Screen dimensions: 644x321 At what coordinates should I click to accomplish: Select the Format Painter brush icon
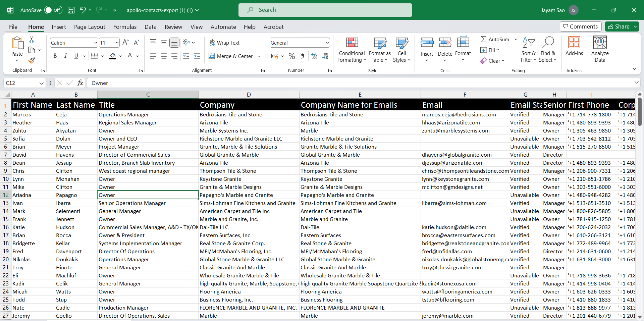click(32, 60)
